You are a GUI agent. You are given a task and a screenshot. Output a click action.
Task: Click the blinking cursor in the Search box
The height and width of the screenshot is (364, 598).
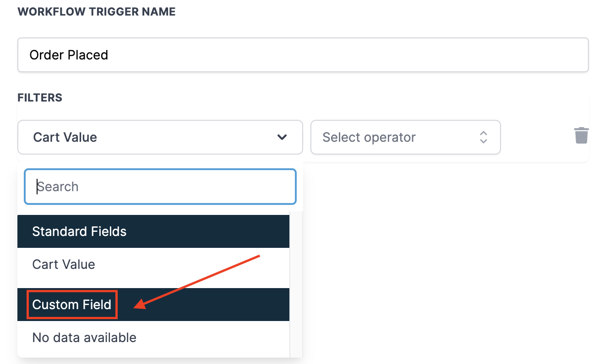[37, 187]
